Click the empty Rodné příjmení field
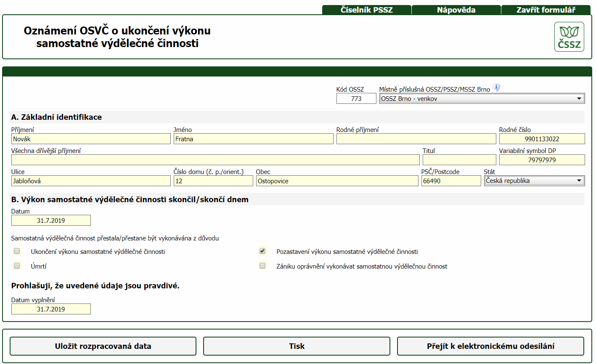596x364 pixels. pos(416,139)
